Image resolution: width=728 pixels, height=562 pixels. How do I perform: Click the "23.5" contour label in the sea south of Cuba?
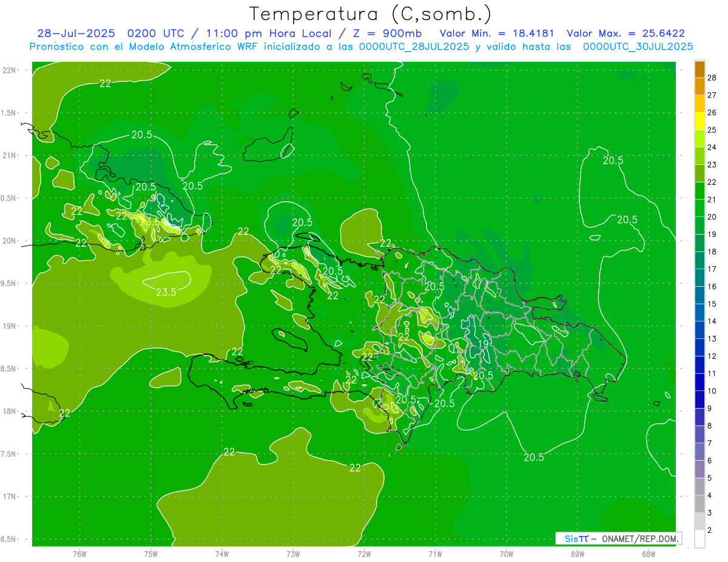[x=166, y=292]
